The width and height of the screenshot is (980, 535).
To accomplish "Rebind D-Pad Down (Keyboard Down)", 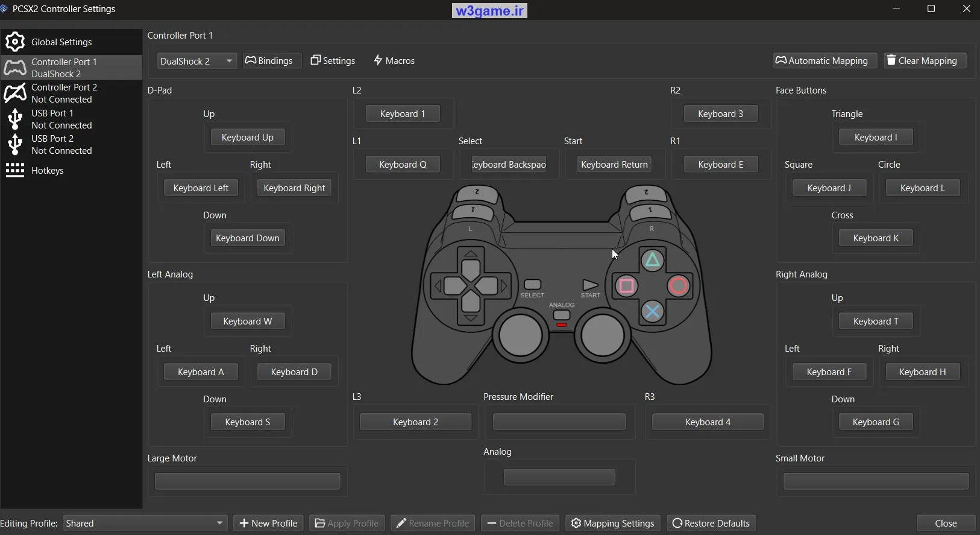I will coord(248,238).
